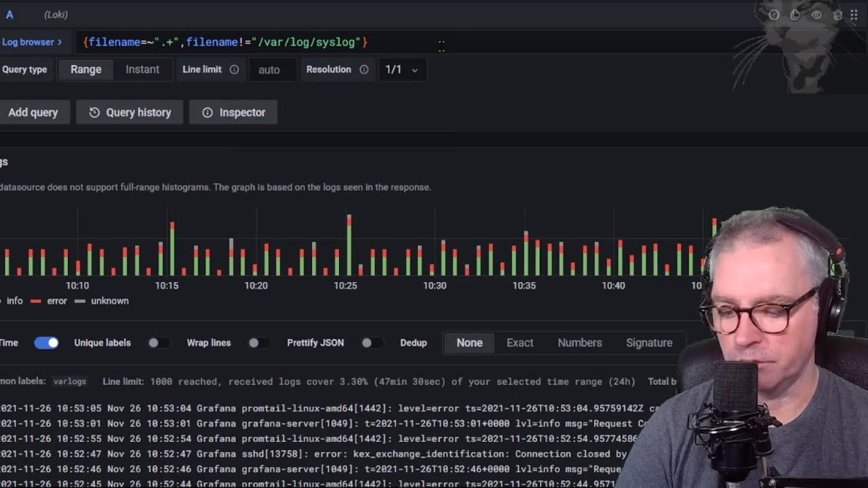Click the tall histogram bar near 10:25

[349, 245]
